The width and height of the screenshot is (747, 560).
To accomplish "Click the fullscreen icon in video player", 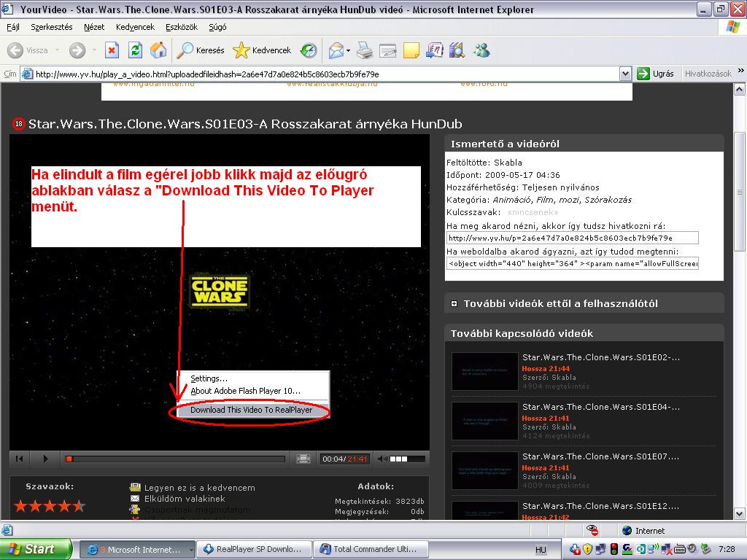I will 303,459.
